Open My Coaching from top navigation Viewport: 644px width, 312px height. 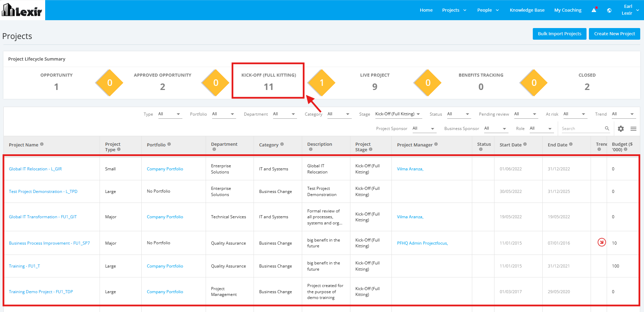point(568,10)
